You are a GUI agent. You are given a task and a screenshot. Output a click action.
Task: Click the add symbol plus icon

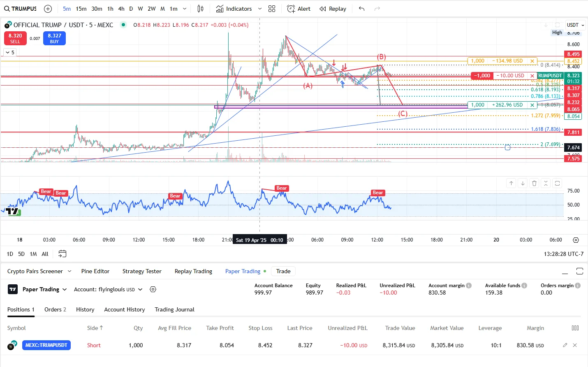48,9
